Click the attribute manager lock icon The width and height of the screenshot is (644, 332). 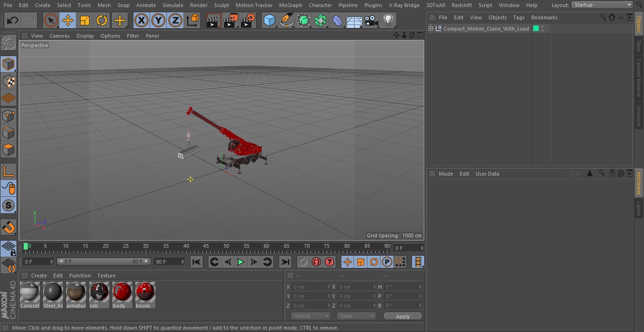pos(612,173)
